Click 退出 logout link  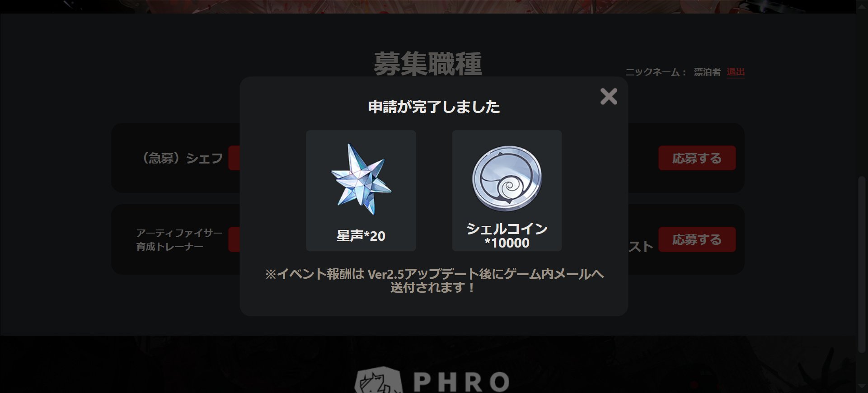click(736, 72)
